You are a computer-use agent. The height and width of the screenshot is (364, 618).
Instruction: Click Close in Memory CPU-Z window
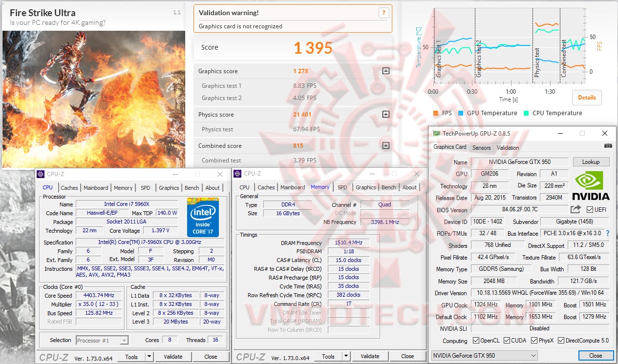point(407,356)
